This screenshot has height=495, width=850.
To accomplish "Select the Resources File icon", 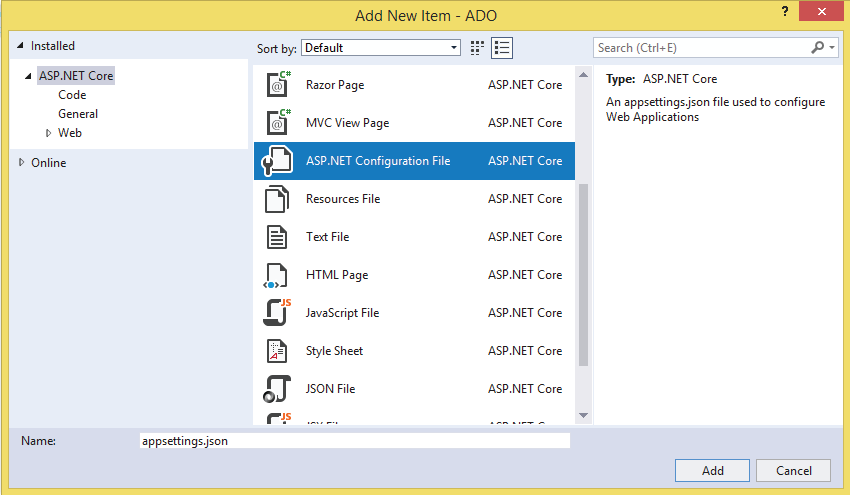I will [277, 199].
